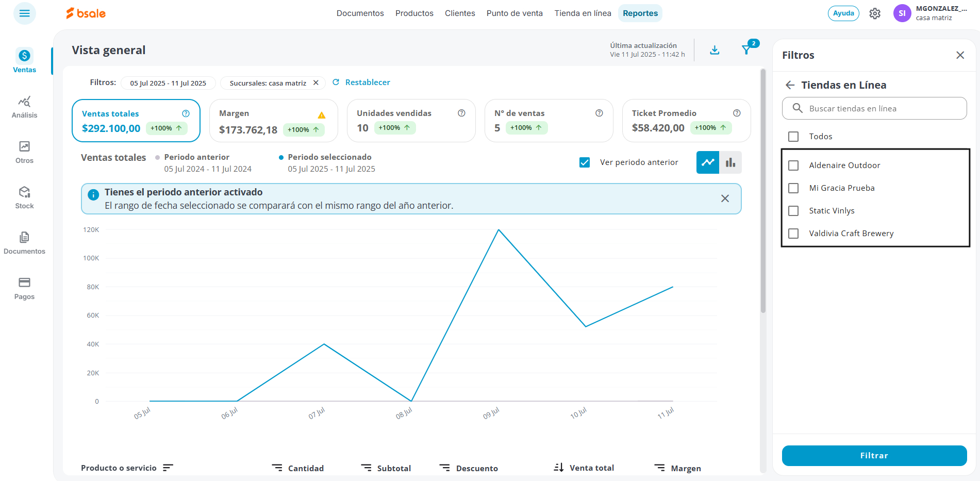Viewport: 980px width, 481px height.
Task: Open Clientes in top navigation
Action: pos(460,13)
